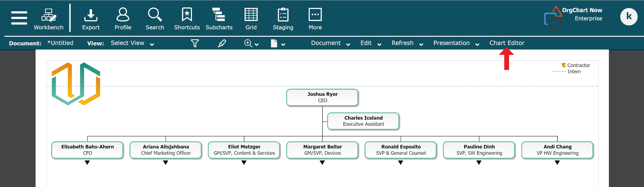Expand the zoom options dropdown

pos(256,44)
